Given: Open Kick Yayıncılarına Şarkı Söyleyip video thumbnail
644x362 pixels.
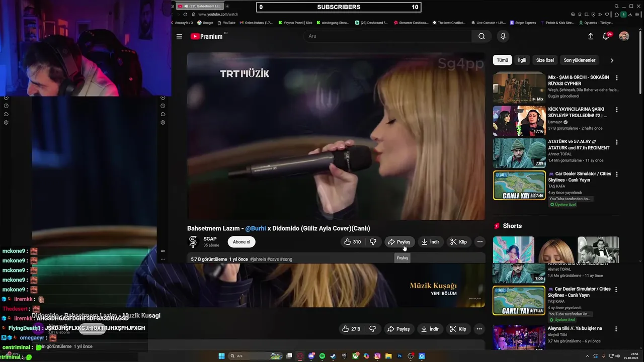Looking at the screenshot, I should (519, 121).
